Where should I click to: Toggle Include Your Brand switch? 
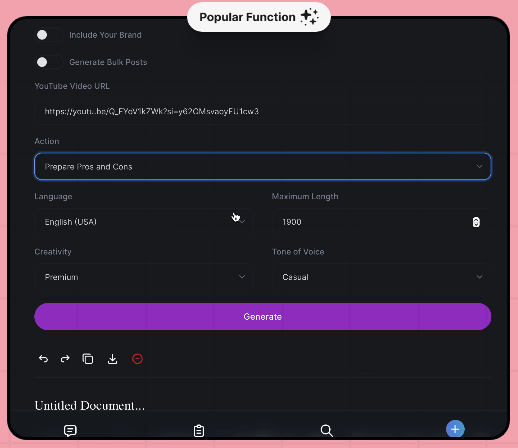(49, 35)
